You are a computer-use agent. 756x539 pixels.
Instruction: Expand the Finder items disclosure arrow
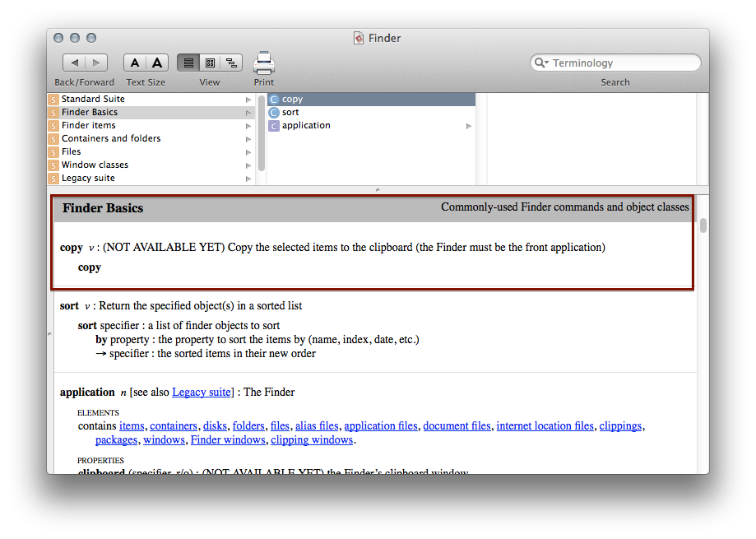[248, 126]
